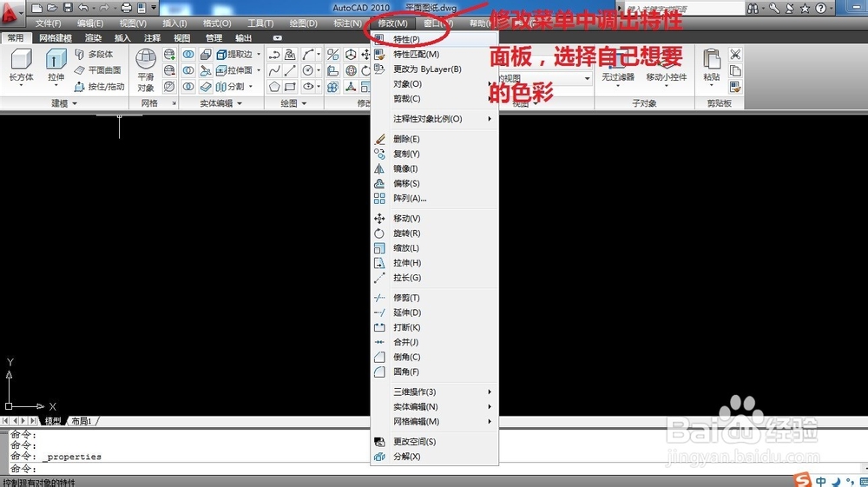Click the 分割 split button
The width and height of the screenshot is (868, 487).
(x=230, y=86)
